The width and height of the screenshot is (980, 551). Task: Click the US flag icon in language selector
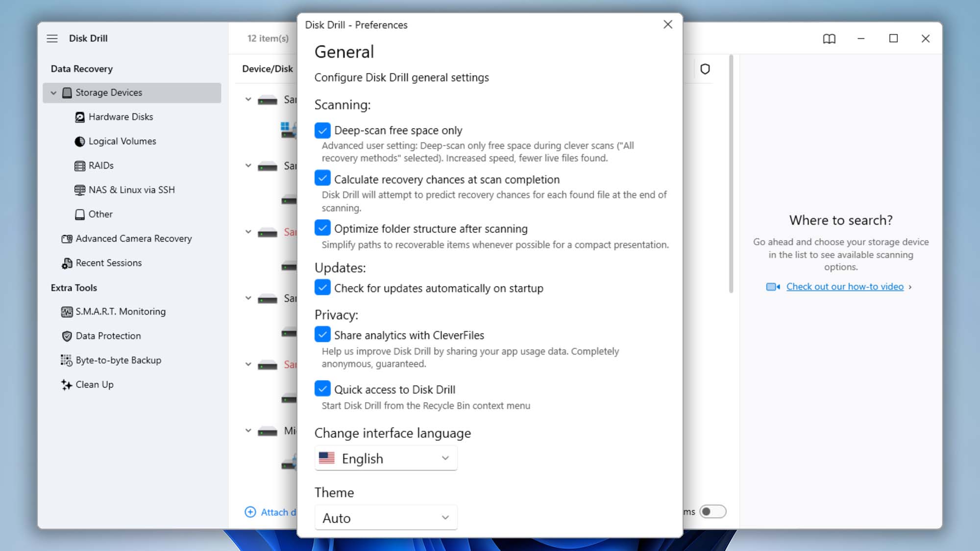(x=327, y=458)
